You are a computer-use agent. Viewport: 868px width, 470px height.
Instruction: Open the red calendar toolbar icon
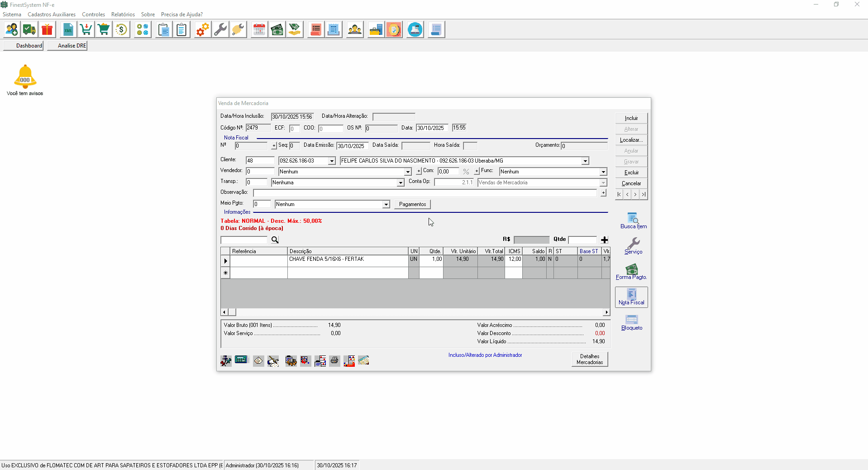click(259, 30)
